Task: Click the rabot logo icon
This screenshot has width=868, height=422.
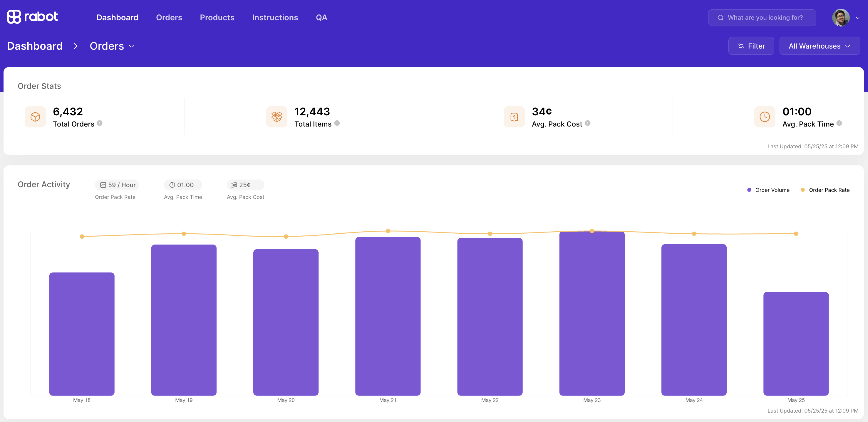Action: [14, 17]
